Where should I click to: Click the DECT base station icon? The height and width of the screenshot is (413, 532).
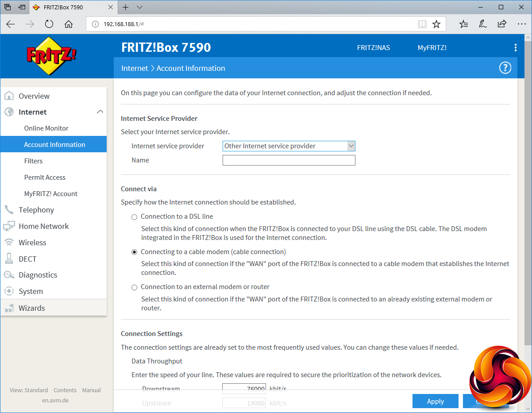pyautogui.click(x=9, y=259)
